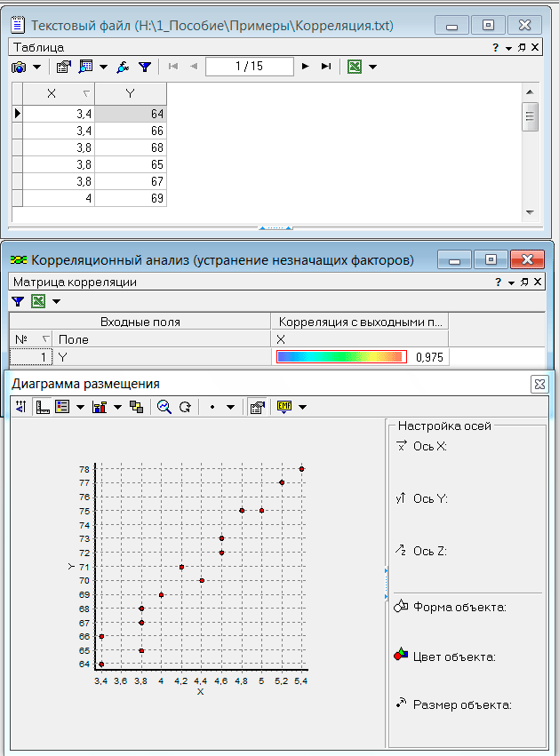
Task: Click the table scrollbar thumb
Action: (x=530, y=116)
